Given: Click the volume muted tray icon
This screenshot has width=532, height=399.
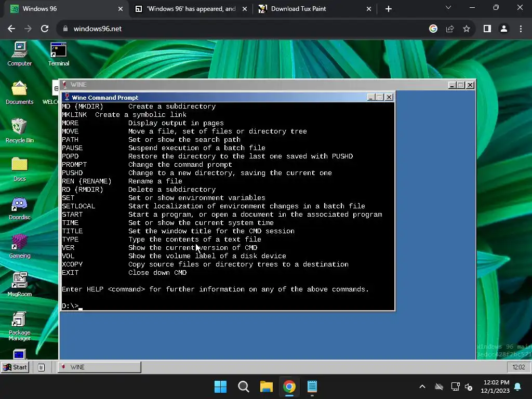Looking at the screenshot, I should click(x=469, y=387).
